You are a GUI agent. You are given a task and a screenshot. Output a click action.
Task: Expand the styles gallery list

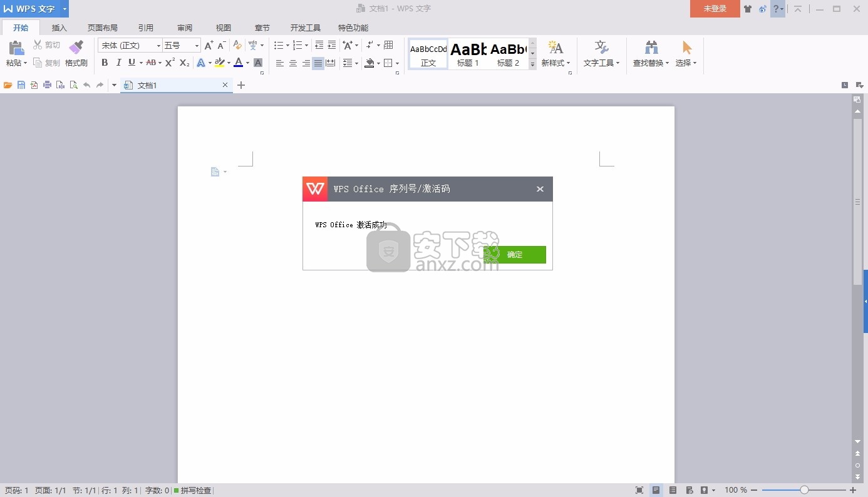coord(533,64)
